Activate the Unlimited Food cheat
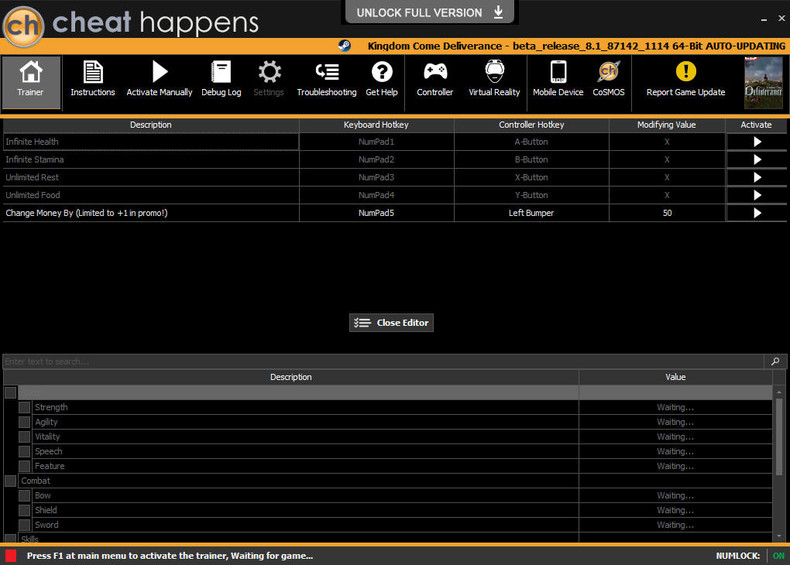 click(757, 195)
